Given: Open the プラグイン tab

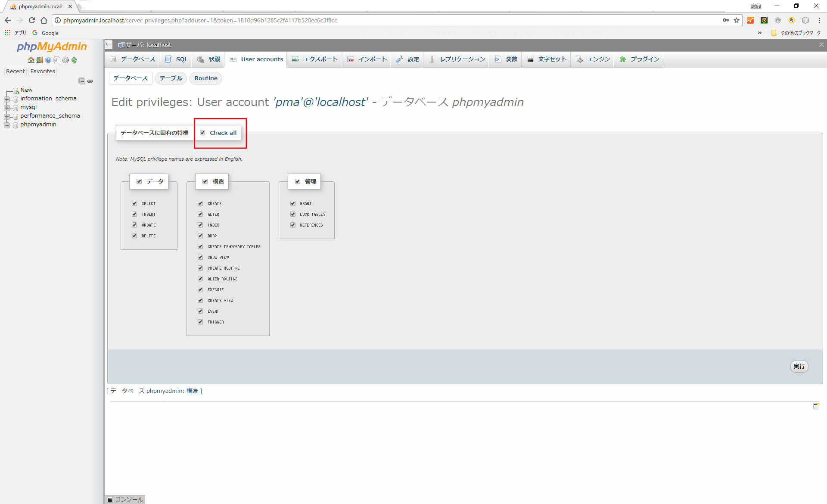Looking at the screenshot, I should [x=640, y=59].
